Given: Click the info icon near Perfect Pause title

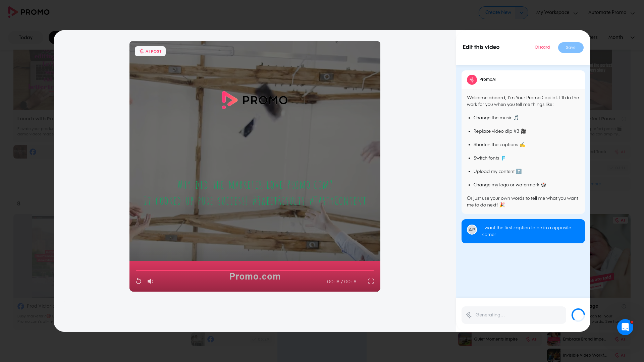Looking at the screenshot, I should point(624,119).
